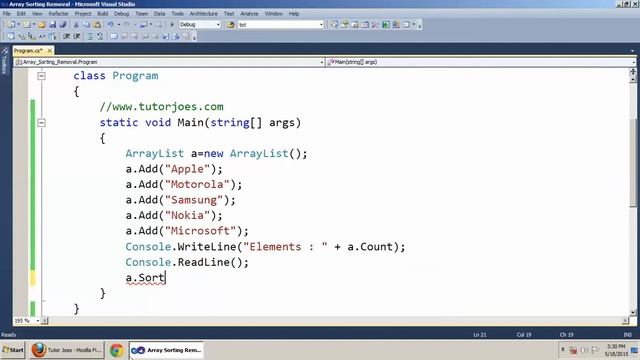Open Solution Explorer from the toolbar icon
Image resolution: width=640 pixels, height=360 pixels.
click(334, 25)
